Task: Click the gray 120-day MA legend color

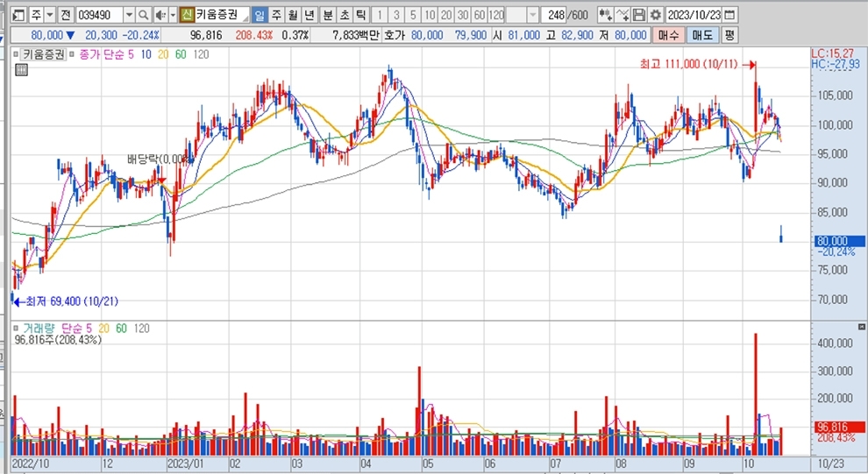Action: pyautogui.click(x=201, y=54)
